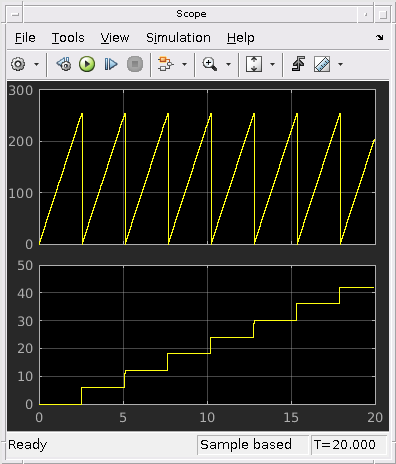Expand the configuration properties dropdown arrow

tap(36, 64)
